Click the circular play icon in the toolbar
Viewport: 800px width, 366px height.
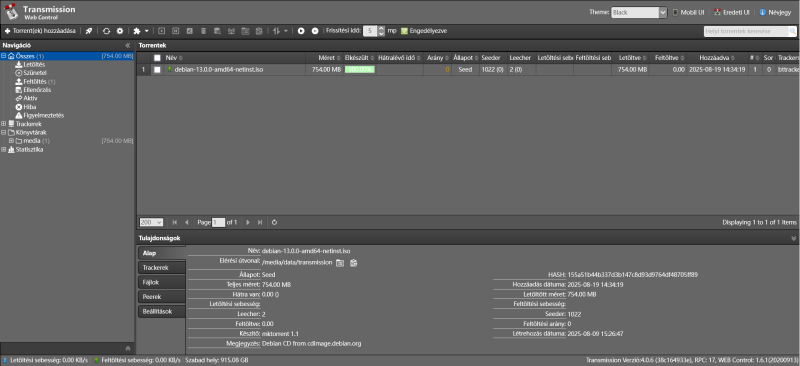(x=301, y=31)
